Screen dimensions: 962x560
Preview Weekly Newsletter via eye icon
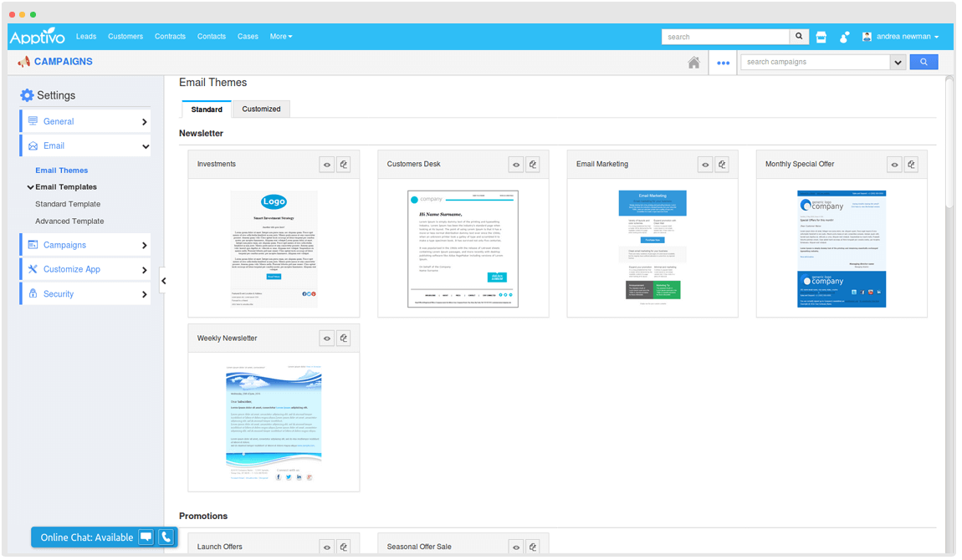coord(326,339)
